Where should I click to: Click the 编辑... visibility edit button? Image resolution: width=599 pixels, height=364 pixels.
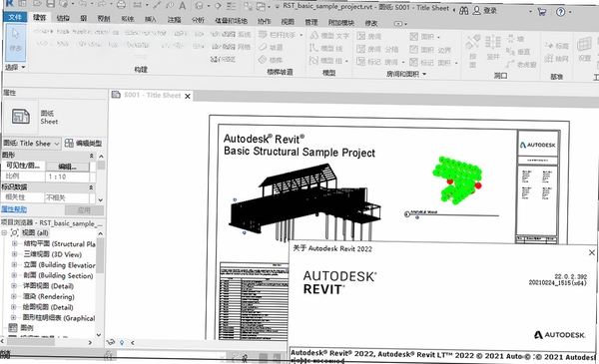(67, 167)
